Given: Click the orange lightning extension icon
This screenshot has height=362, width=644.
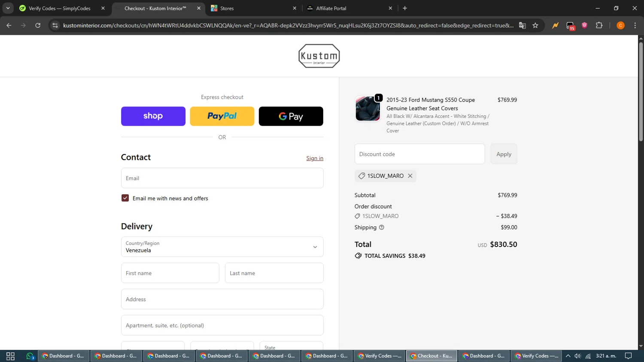Looking at the screenshot, I should pos(556,25).
